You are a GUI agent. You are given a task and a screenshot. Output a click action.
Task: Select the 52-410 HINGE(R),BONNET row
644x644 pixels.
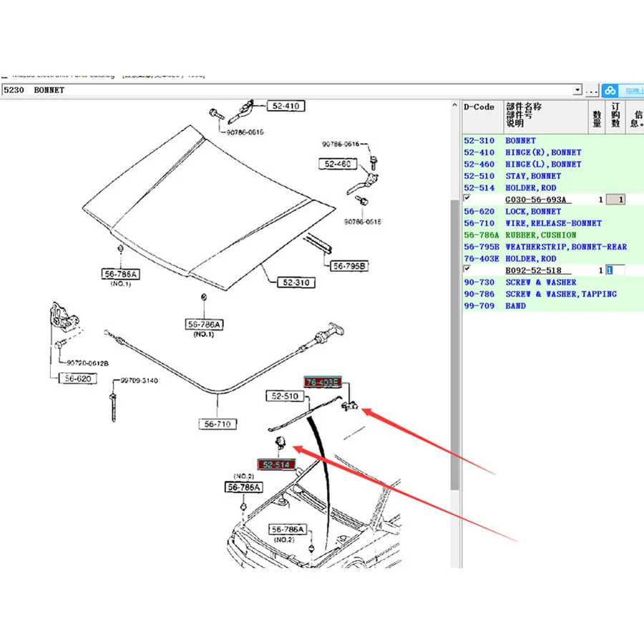tap(553, 152)
